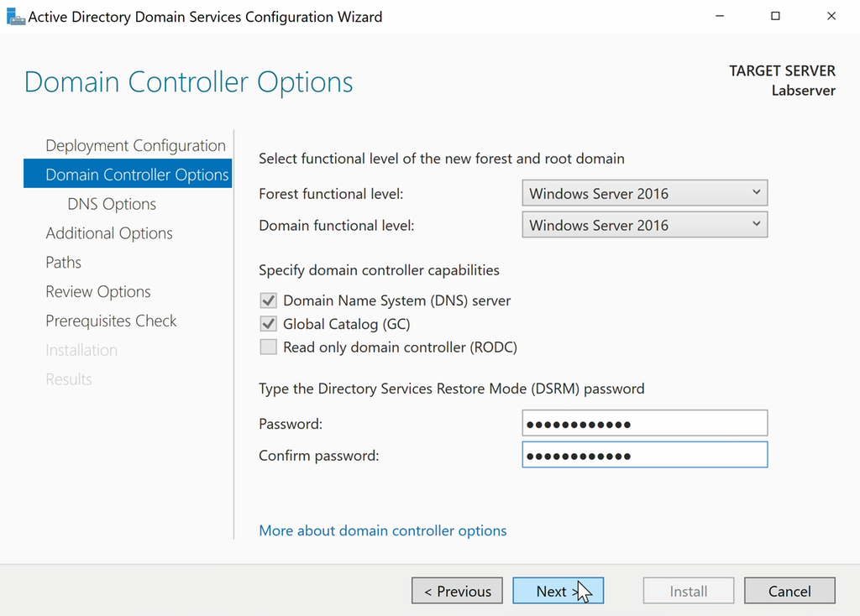The image size is (860, 616).
Task: Click the Labserver target server name
Action: 803,91
